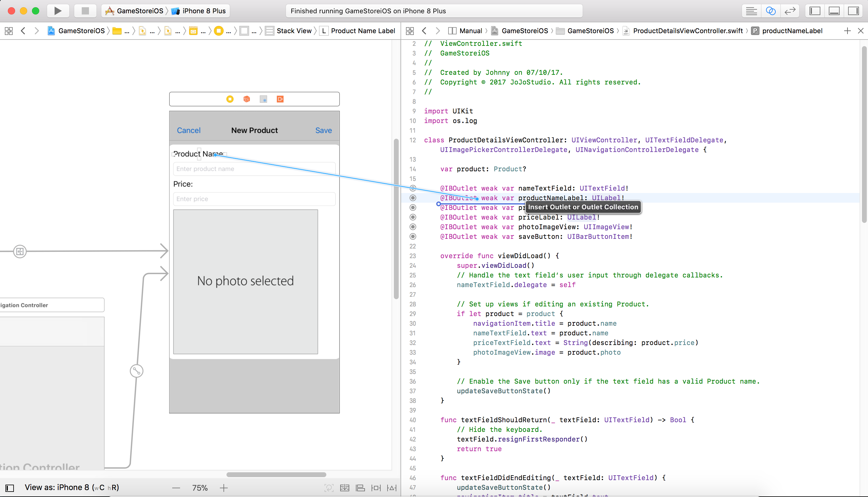Image resolution: width=868 pixels, height=497 pixels.
Task: Zoom in the storyboard canvas
Action: coord(223,488)
